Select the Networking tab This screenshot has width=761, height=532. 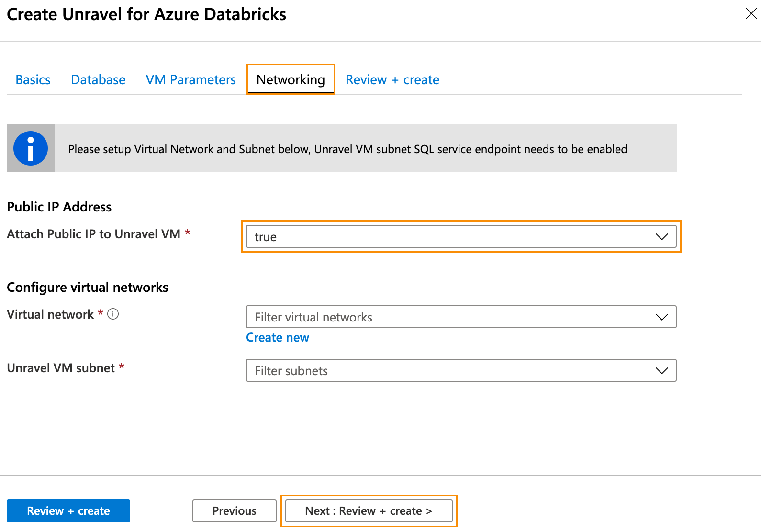(x=291, y=79)
